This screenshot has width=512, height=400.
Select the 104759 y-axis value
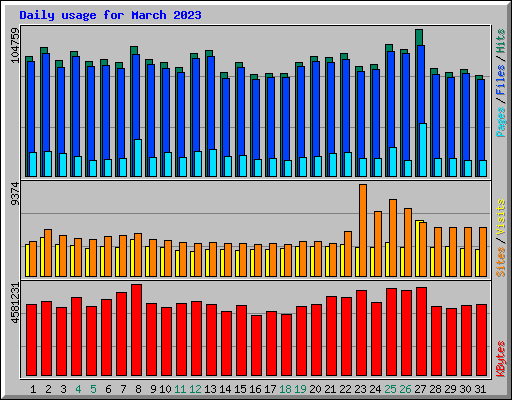15,45
